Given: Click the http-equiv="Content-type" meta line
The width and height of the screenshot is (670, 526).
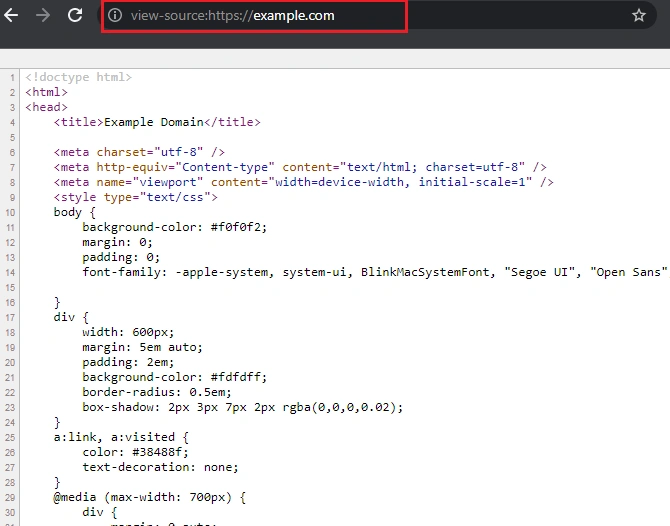Looking at the screenshot, I should pyautogui.click(x=300, y=167).
